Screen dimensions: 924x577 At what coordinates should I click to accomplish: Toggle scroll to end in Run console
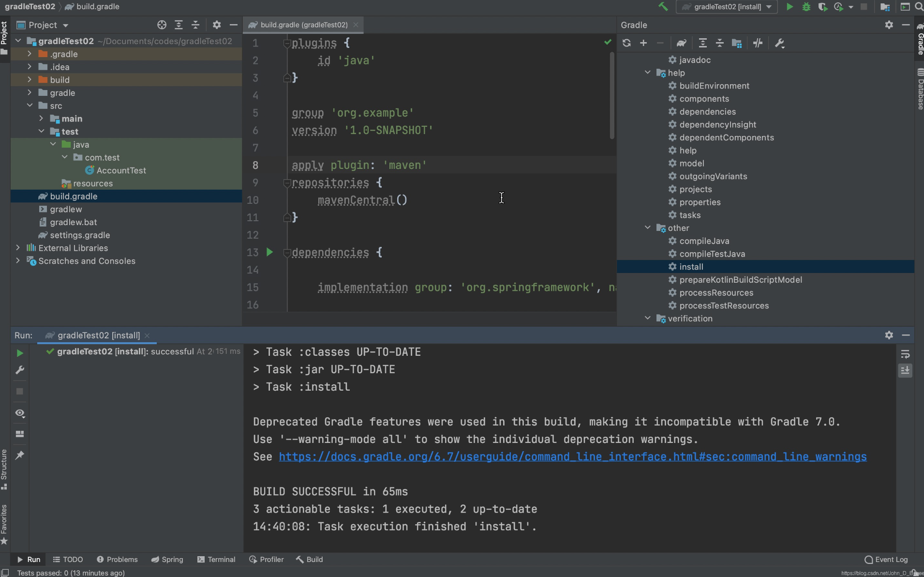pyautogui.click(x=905, y=370)
